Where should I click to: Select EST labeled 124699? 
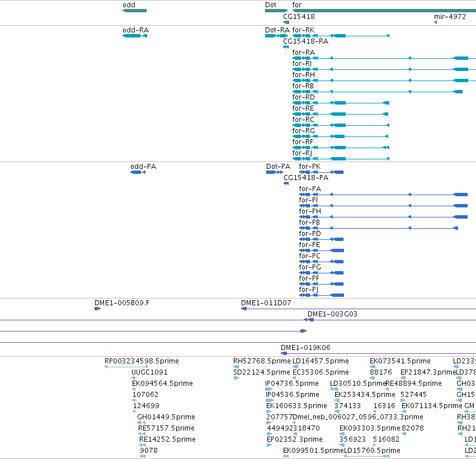tap(134, 411)
